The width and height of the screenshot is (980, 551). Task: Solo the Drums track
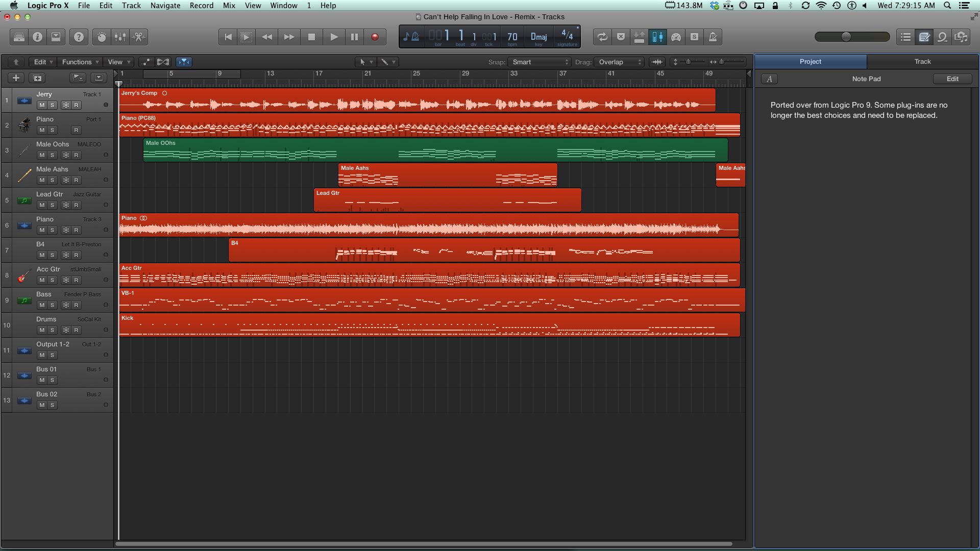tap(52, 330)
